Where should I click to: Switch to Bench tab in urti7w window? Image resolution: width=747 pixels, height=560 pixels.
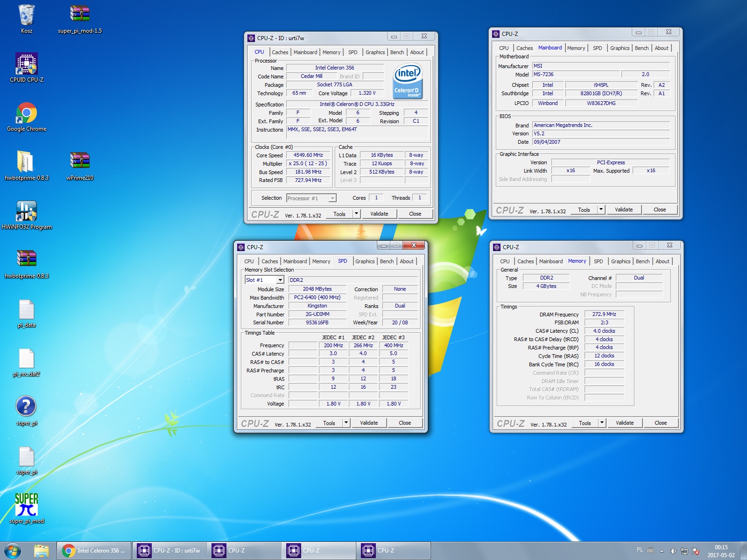coord(397,52)
